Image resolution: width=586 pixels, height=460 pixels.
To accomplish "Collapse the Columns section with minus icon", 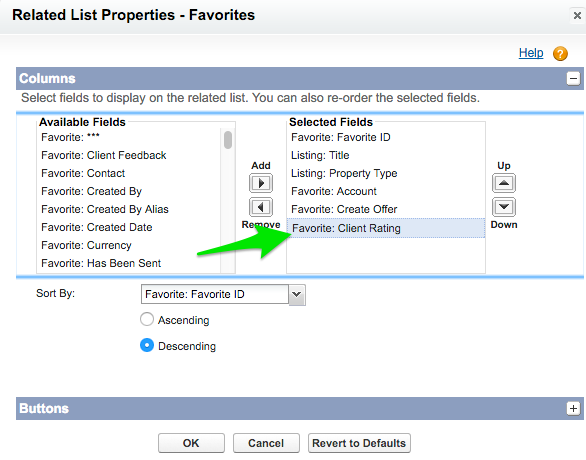I will 573,78.
